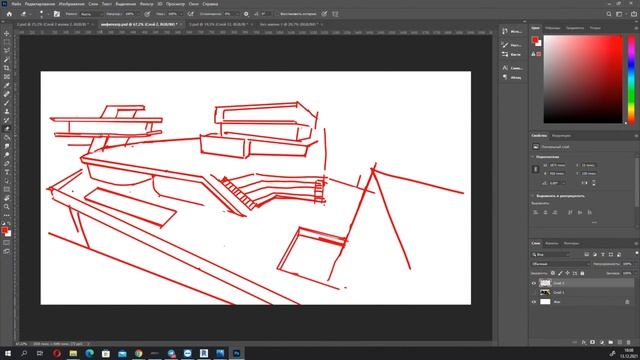Image resolution: width=640 pixels, height=360 pixels.
Task: Select the Healing Brush tool
Action: (x=7, y=94)
